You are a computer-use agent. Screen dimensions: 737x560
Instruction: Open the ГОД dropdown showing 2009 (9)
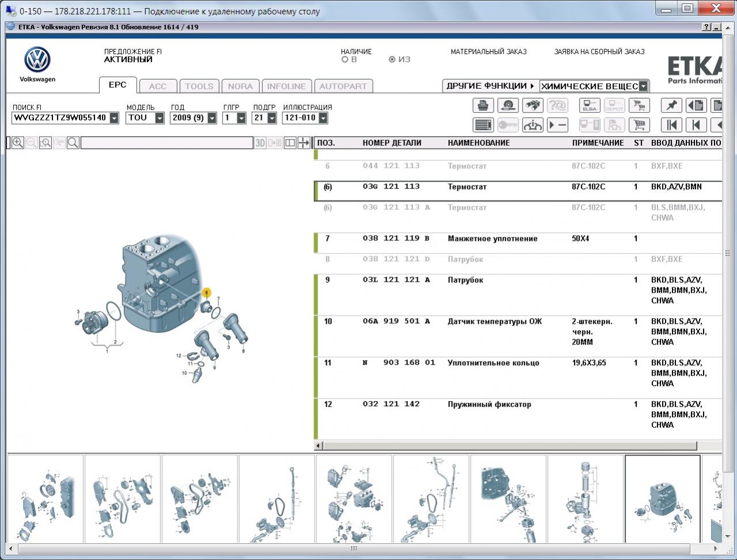point(212,118)
